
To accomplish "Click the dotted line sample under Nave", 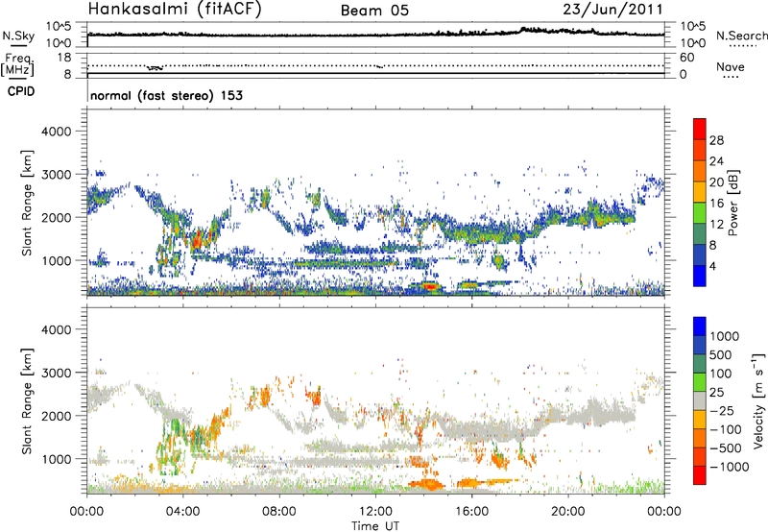I will (731, 77).
